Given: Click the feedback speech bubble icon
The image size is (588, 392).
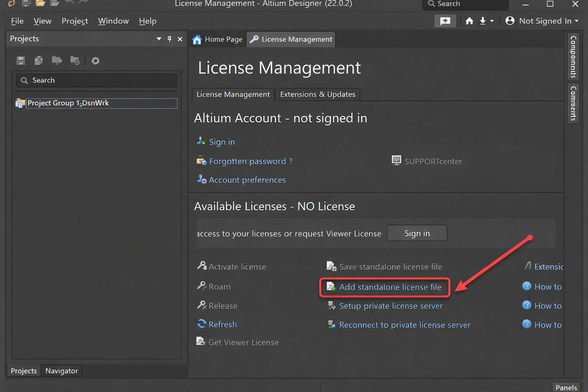Looking at the screenshot, I should click(x=445, y=21).
